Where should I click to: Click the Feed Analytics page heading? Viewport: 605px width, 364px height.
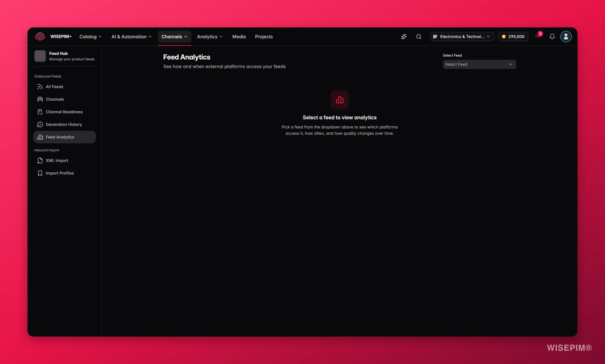187,57
